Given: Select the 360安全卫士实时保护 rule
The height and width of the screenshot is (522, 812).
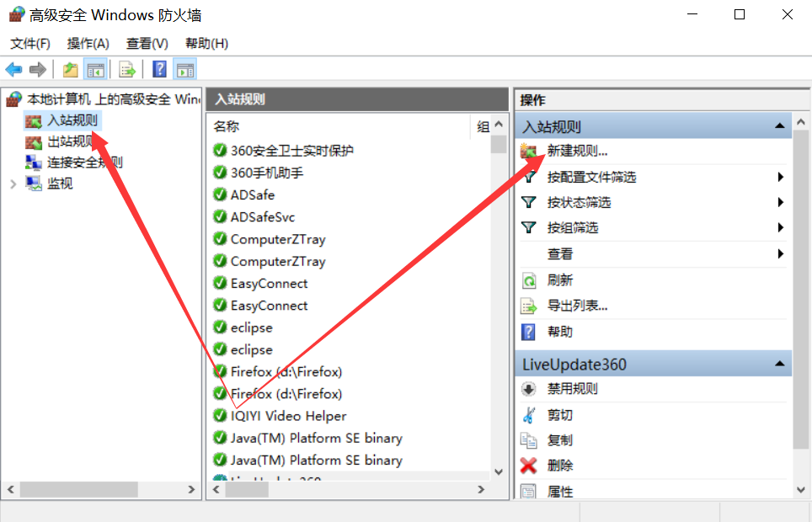Looking at the screenshot, I should pos(292,151).
